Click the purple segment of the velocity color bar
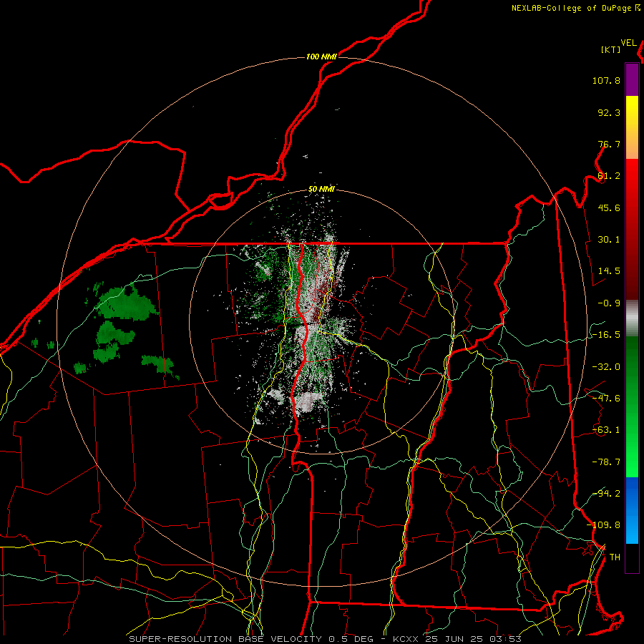644x644 pixels. (x=632, y=80)
